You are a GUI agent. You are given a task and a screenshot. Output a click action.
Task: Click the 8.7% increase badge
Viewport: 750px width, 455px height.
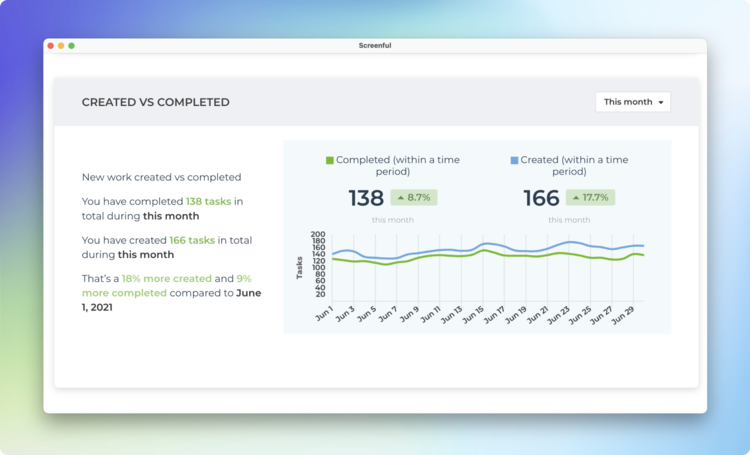(x=414, y=197)
